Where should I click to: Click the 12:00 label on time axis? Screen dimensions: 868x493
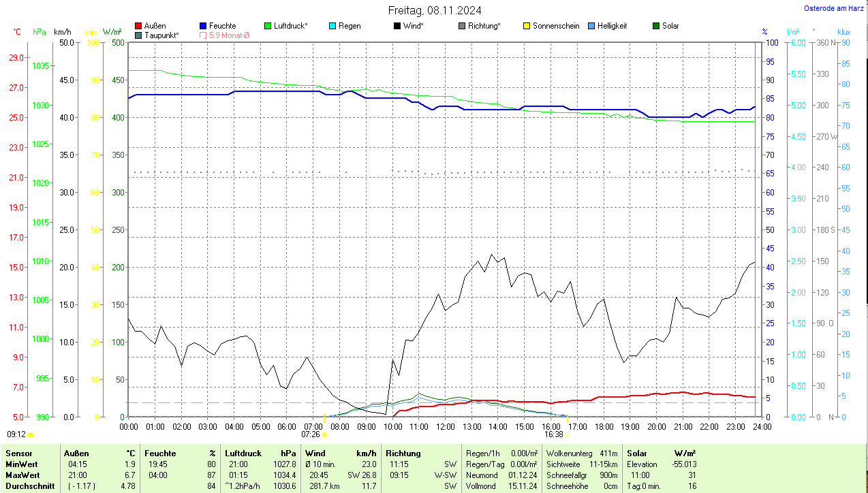pos(445,426)
